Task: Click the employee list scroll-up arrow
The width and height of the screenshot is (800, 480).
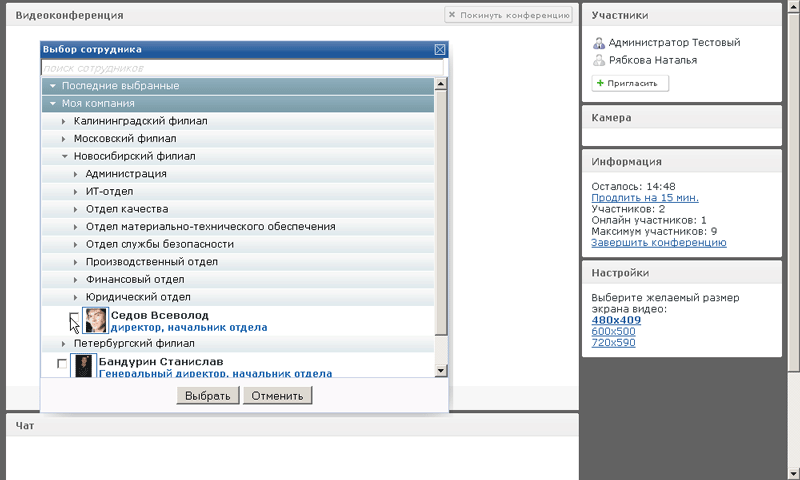Action: coord(441,83)
